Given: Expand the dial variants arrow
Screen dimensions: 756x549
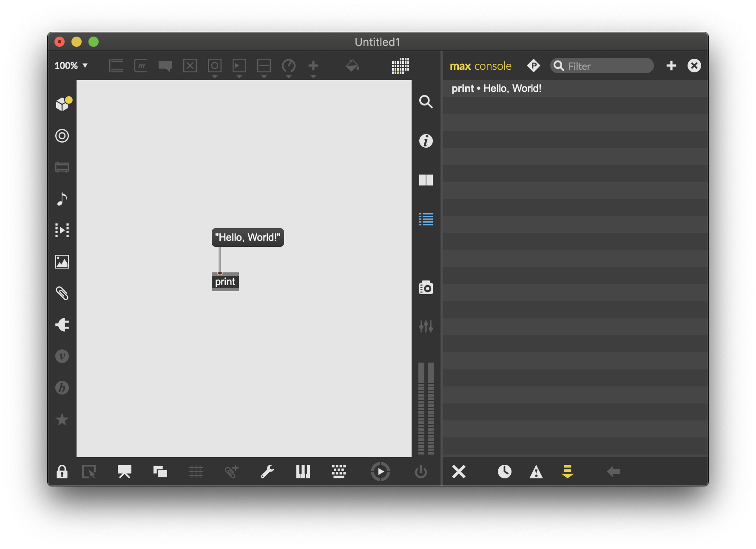Looking at the screenshot, I should [x=289, y=77].
